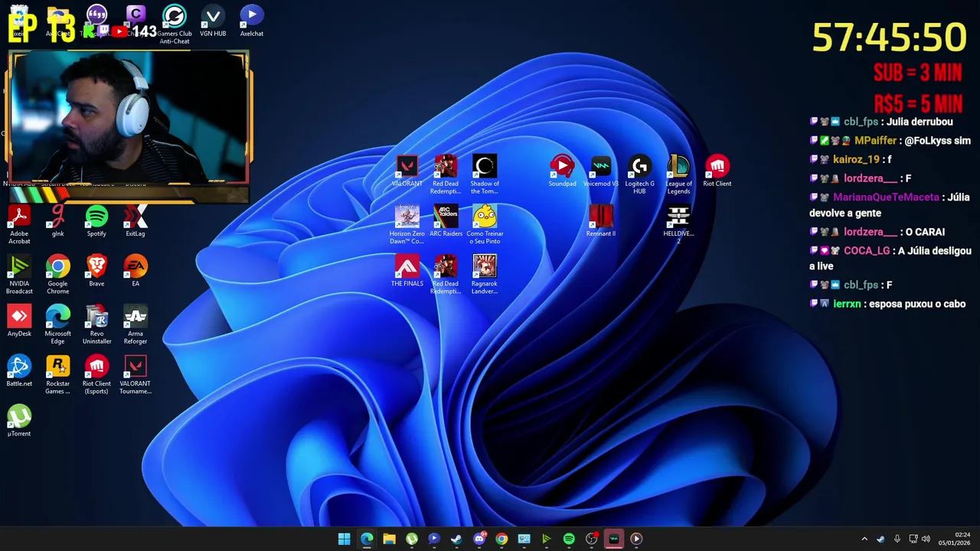The image size is (980, 551).
Task: Select the Spotify desktop icon
Action: point(96,221)
